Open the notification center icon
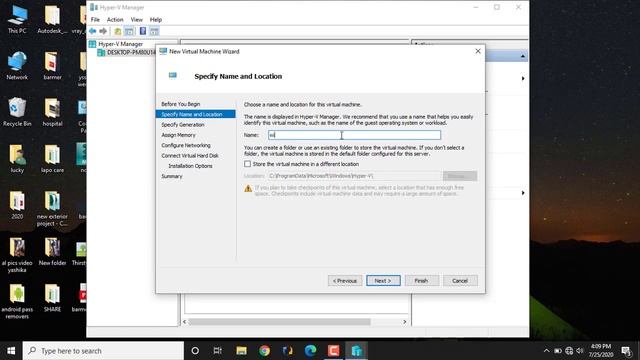The width and height of the screenshot is (640, 360). (x=626, y=351)
